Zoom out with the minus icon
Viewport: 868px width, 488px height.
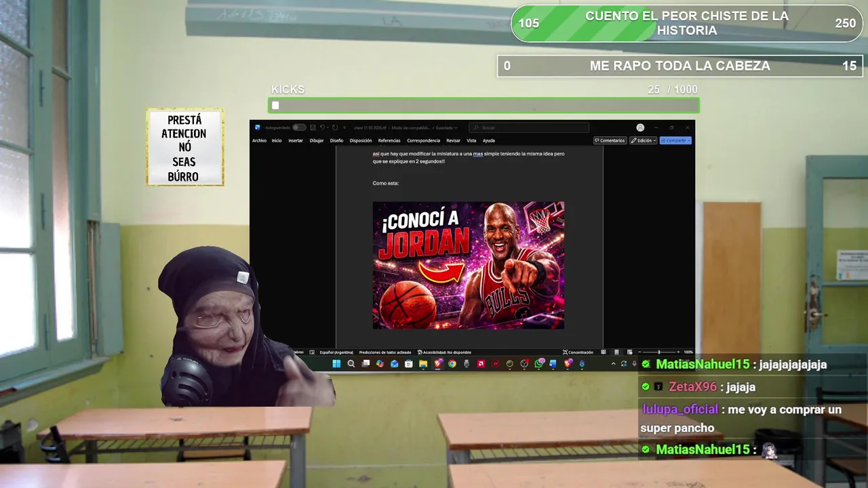[639, 352]
